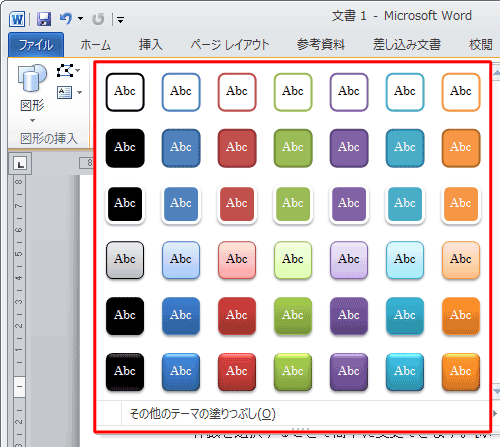Pick third-row red style with white border
The image size is (500, 447).
click(237, 204)
